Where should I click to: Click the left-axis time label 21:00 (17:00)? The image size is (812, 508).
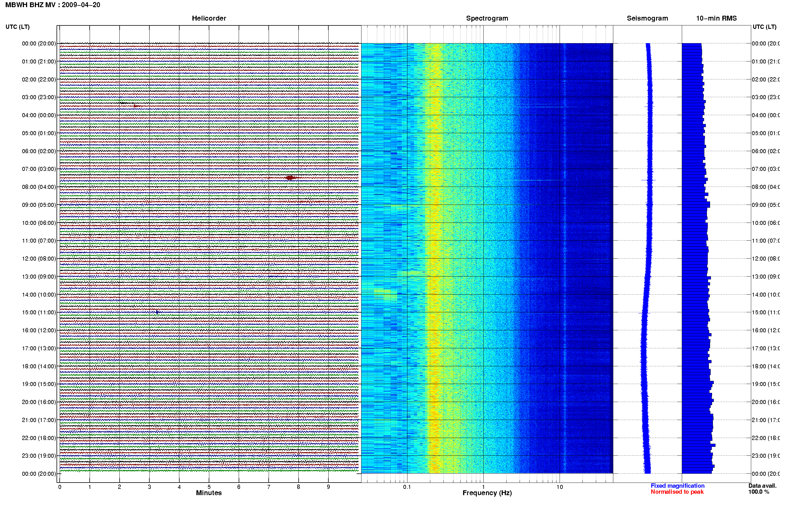[39, 420]
